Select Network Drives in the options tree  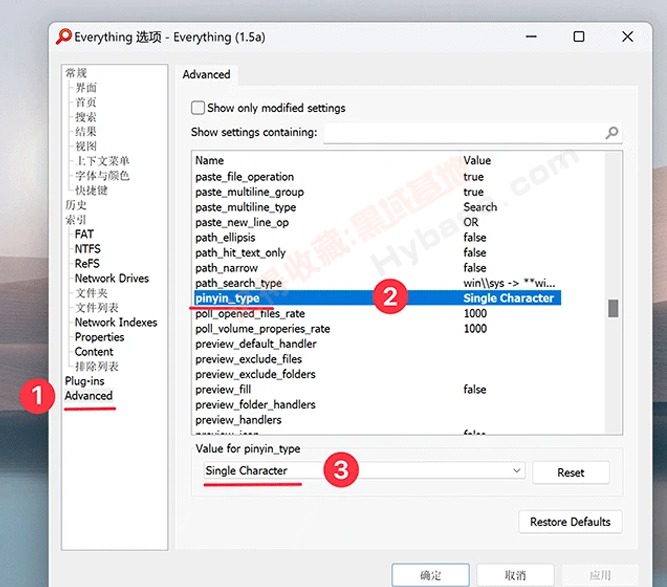112,278
